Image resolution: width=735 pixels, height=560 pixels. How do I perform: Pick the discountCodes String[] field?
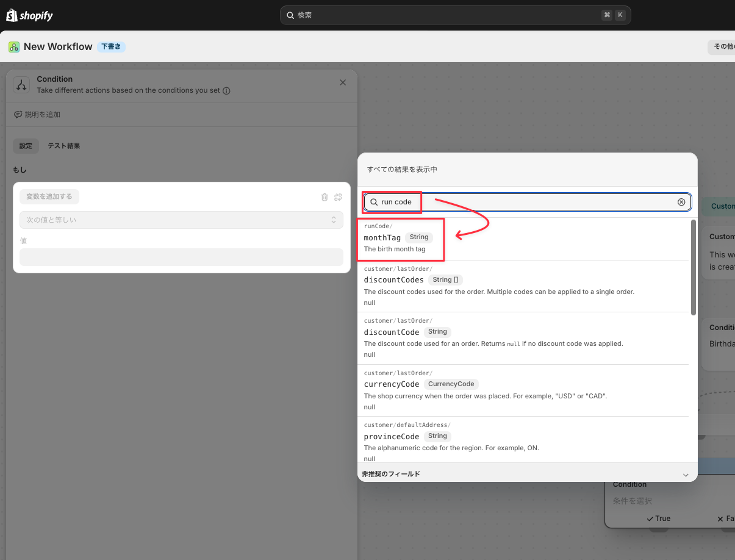(x=523, y=286)
